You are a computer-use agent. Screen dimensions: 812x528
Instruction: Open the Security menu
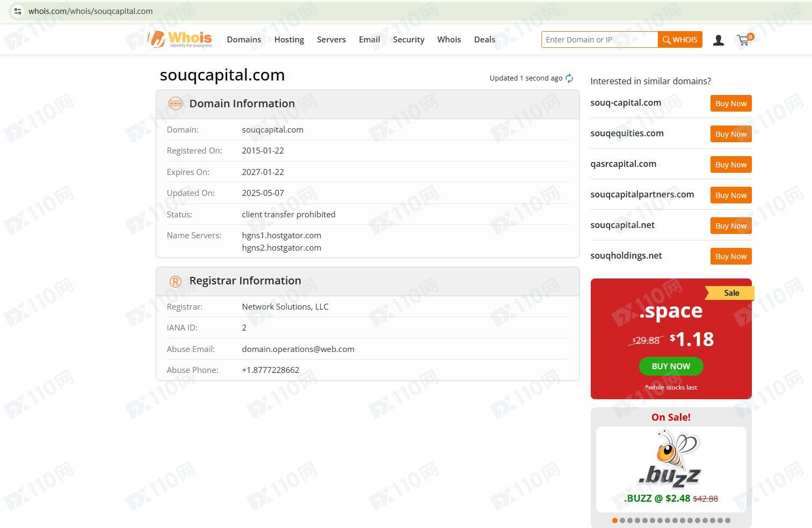(408, 40)
